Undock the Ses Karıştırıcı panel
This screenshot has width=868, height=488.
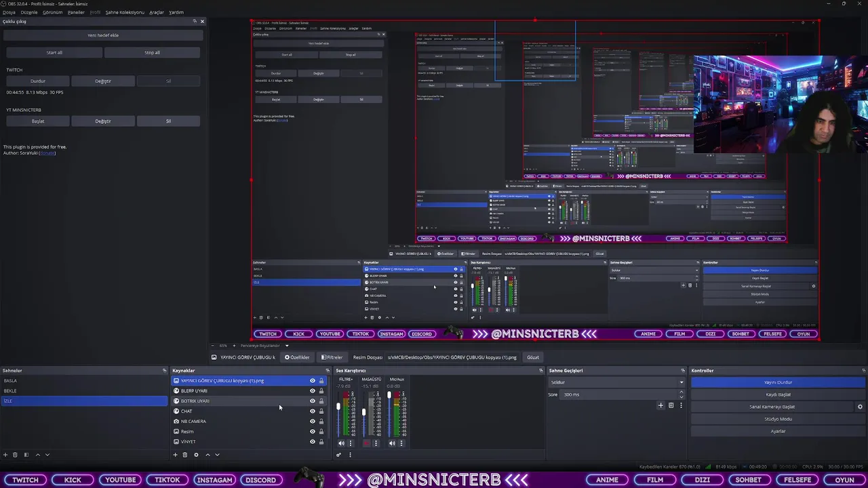pos(540,371)
